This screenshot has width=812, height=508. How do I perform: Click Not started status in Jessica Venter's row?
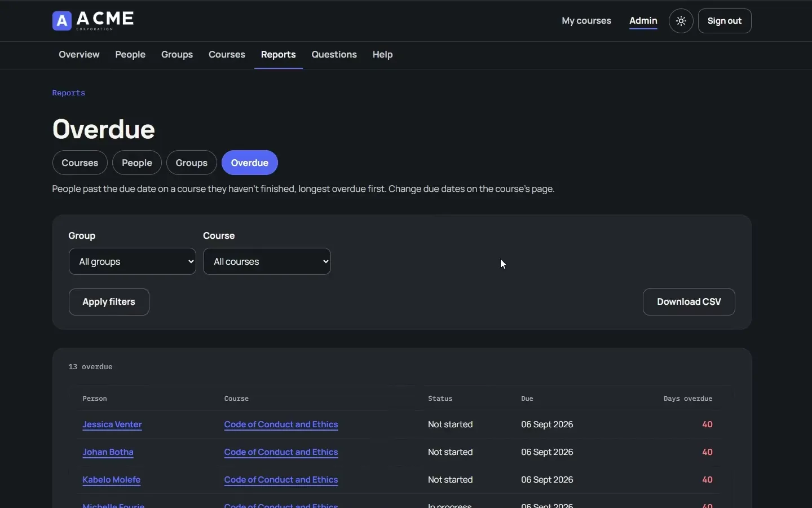(x=451, y=425)
